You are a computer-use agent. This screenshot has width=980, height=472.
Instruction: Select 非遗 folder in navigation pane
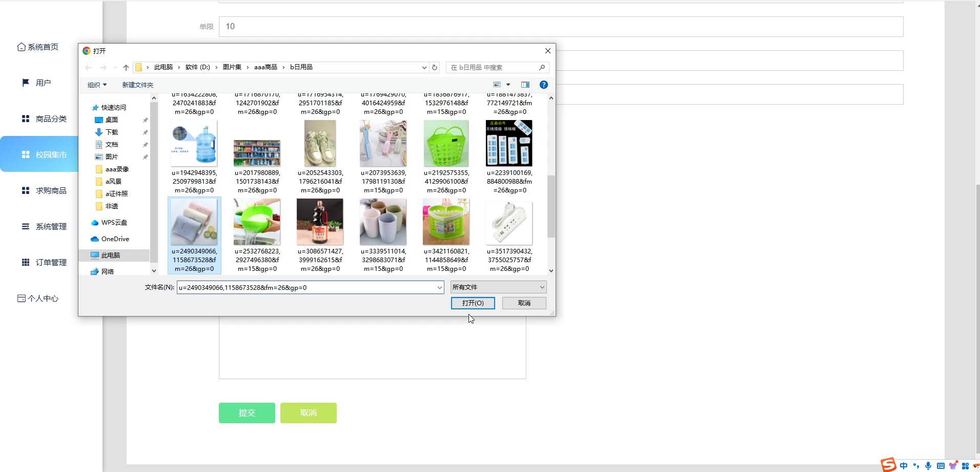(x=107, y=206)
